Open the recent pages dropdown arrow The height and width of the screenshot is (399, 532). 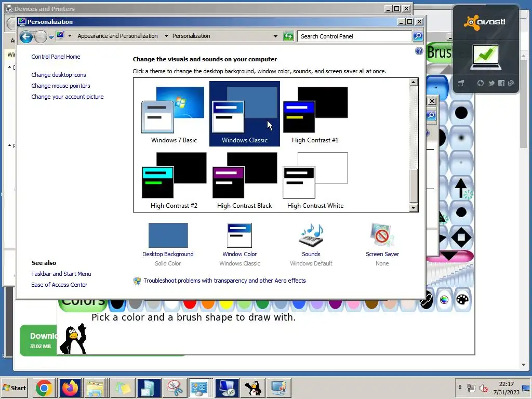[51, 37]
